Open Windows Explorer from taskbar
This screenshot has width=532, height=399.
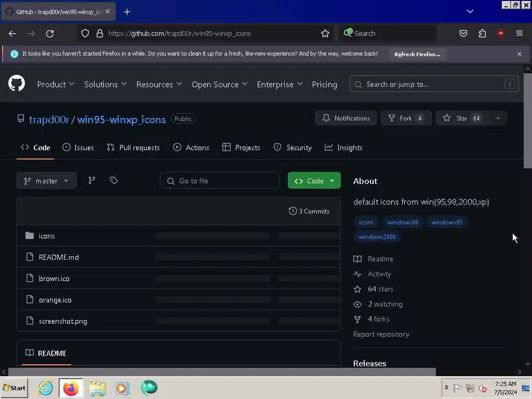[97, 388]
